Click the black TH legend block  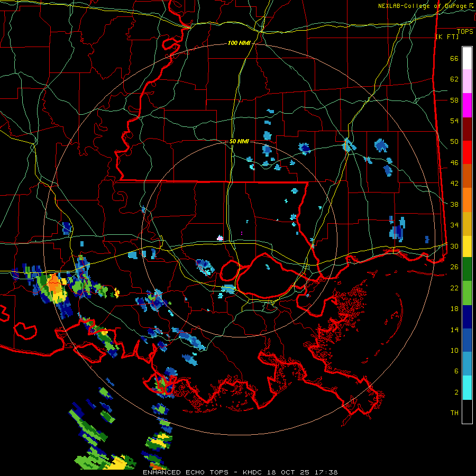coord(467,411)
